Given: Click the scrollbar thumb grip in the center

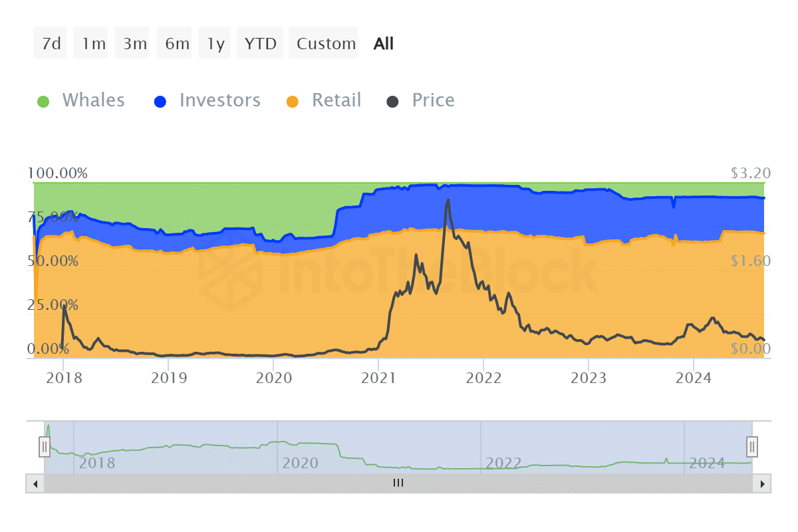Looking at the screenshot, I should click(x=398, y=483).
